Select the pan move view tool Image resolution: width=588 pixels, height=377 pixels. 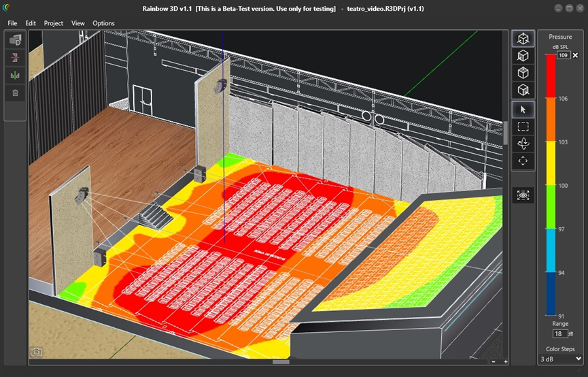pos(523,161)
